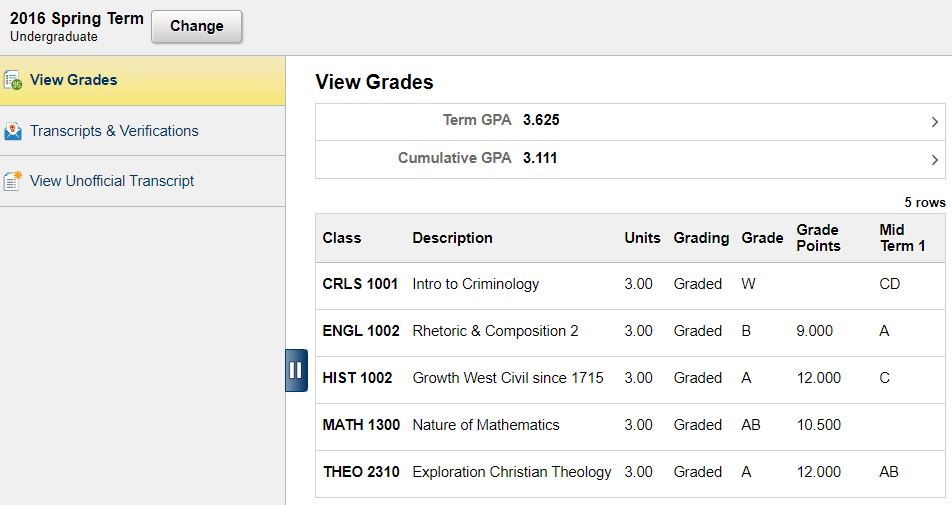Click the Units column header
The height and width of the screenshot is (505, 952).
click(x=642, y=238)
